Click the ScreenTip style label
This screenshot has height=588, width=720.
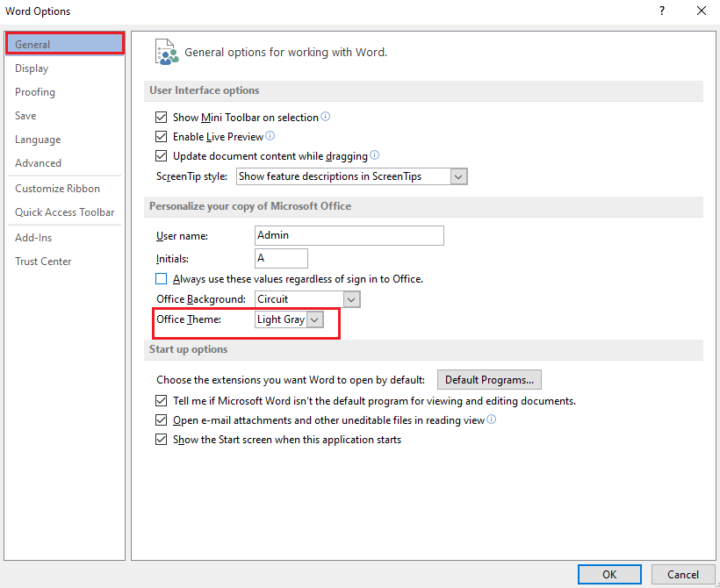[x=192, y=176]
